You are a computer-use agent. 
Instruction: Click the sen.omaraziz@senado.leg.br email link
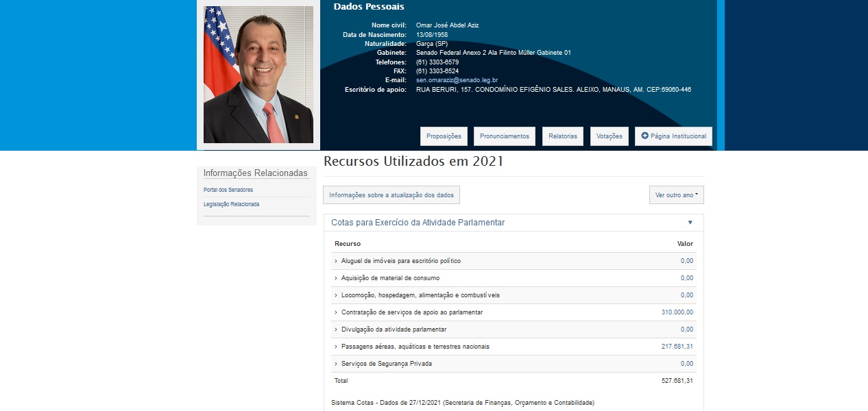coord(457,80)
